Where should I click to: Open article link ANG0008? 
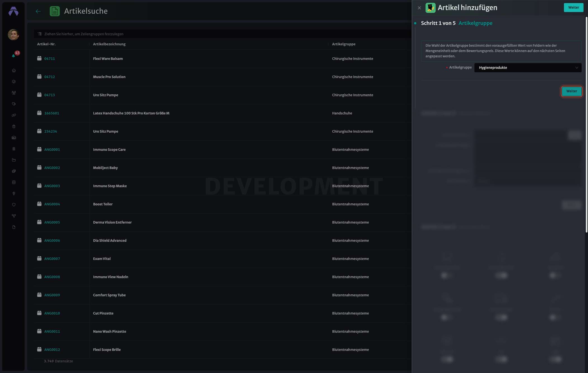[x=52, y=277]
